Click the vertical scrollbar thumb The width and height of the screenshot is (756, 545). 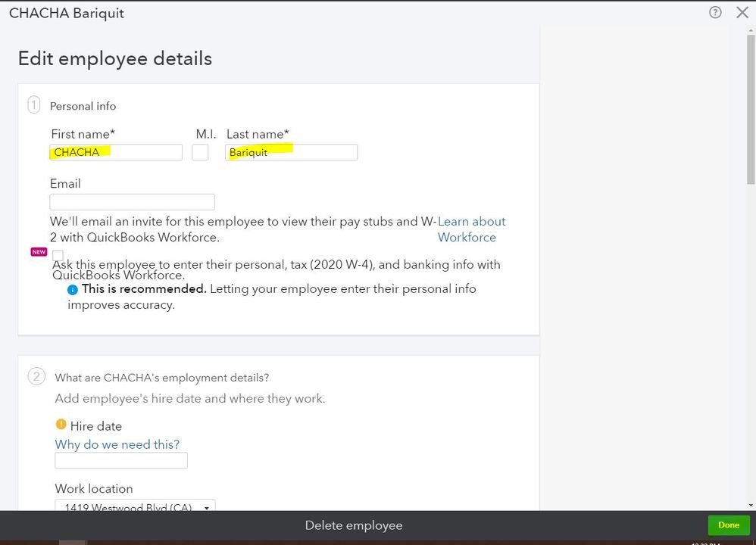click(751, 110)
